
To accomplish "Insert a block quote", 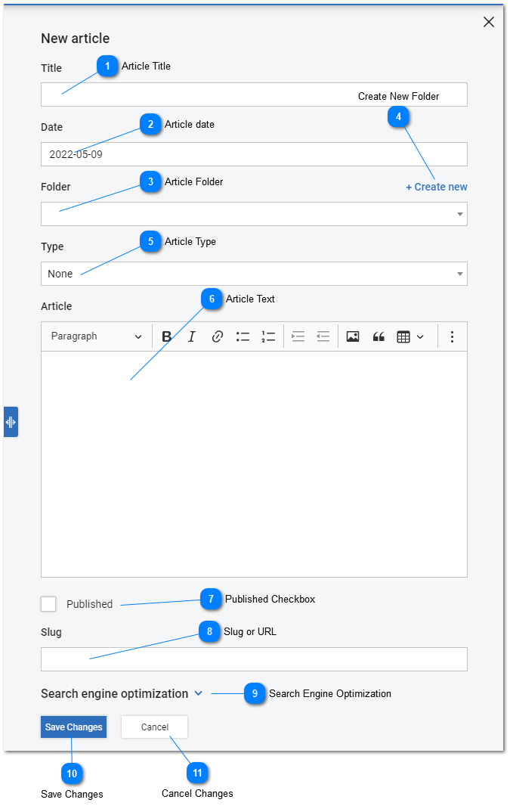I will click(x=379, y=336).
